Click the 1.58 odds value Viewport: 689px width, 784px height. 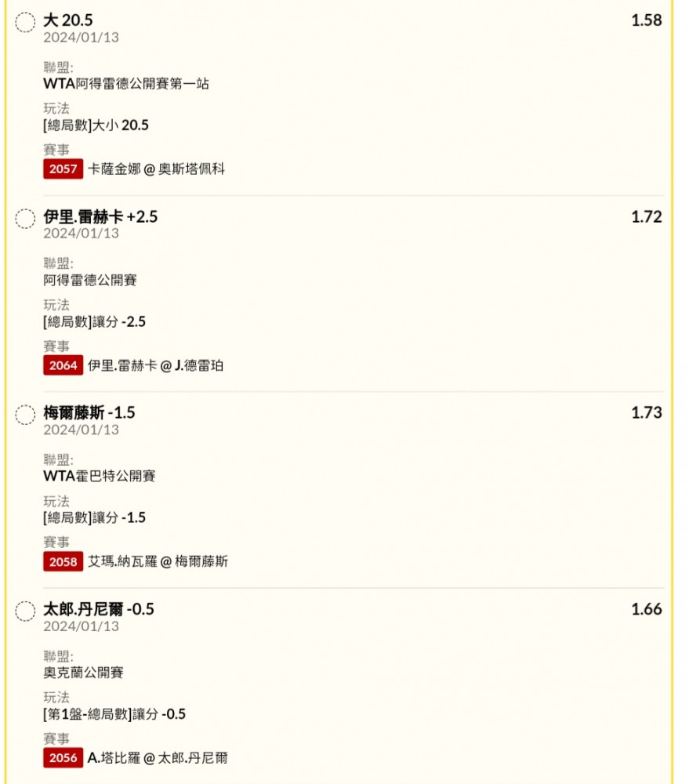tap(646, 20)
